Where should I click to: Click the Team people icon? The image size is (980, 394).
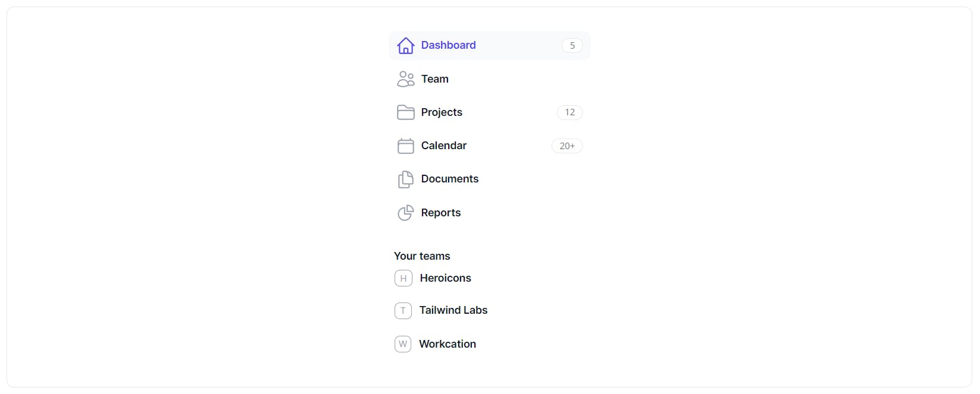tap(406, 79)
